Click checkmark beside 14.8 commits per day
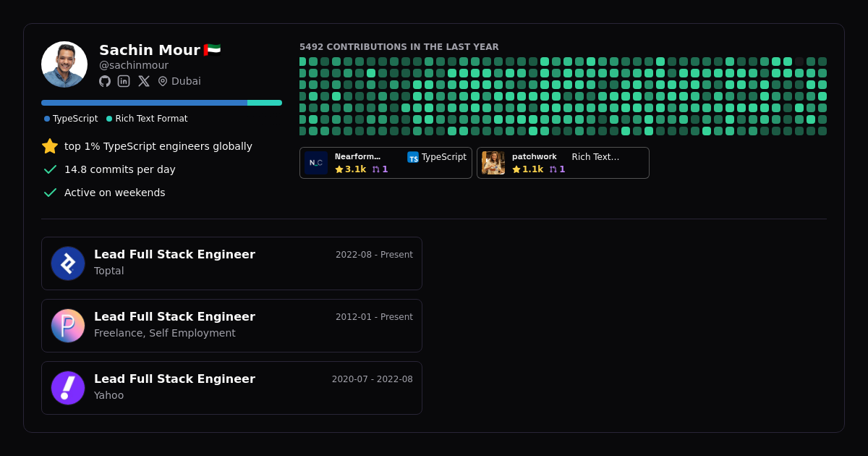Screen dimensions: 868x456 pyautogui.click(x=50, y=169)
